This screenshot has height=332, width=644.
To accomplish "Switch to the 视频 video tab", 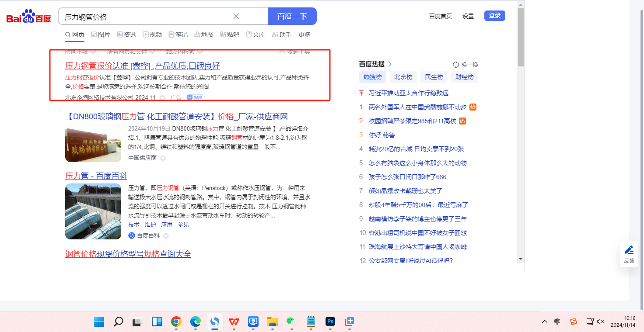I will pyautogui.click(x=152, y=35).
